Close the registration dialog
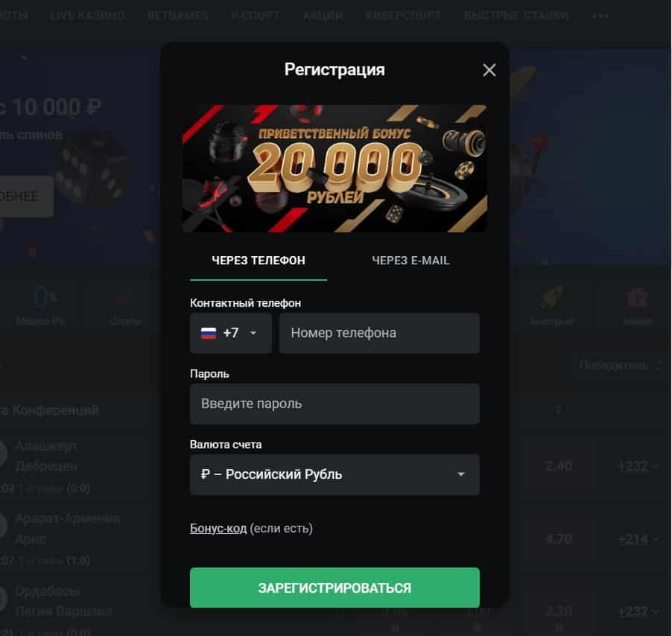Screen dimensions: 672x636 489,70
